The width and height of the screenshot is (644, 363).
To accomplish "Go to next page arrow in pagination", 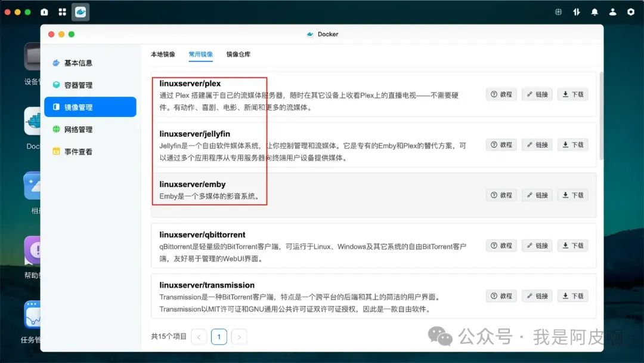I will 239,337.
